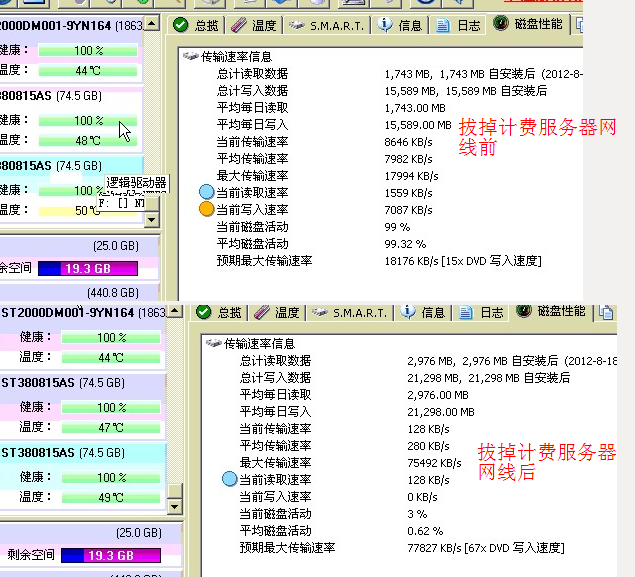Click the blue circle beside 当前读取速率 128 KB/s

[x=230, y=479]
